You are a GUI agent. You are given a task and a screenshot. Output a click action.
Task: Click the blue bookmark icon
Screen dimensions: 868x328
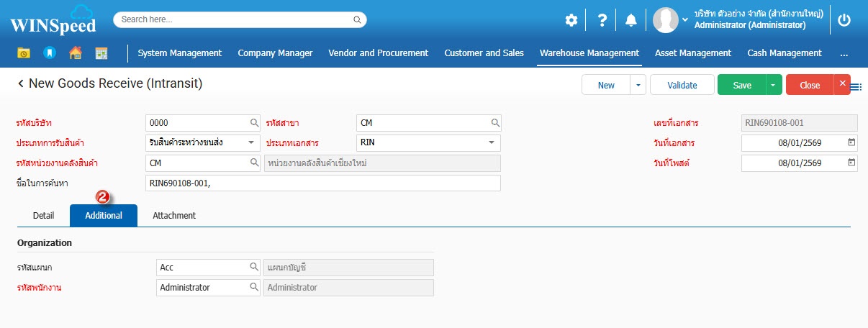(49, 53)
